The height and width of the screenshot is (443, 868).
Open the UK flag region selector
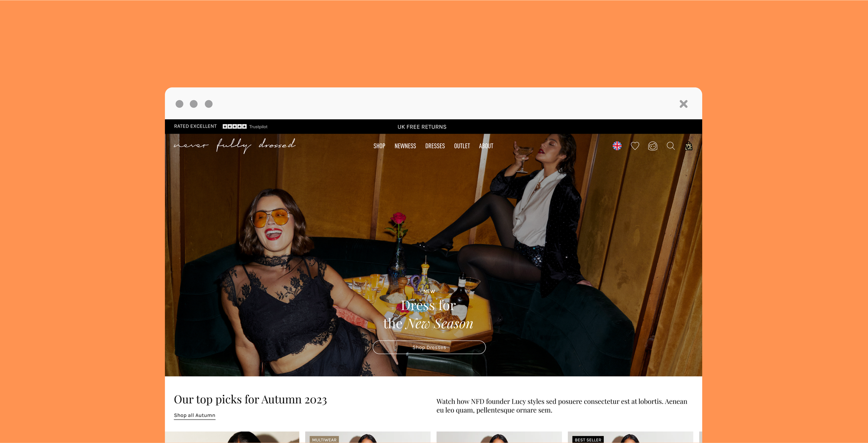617,146
